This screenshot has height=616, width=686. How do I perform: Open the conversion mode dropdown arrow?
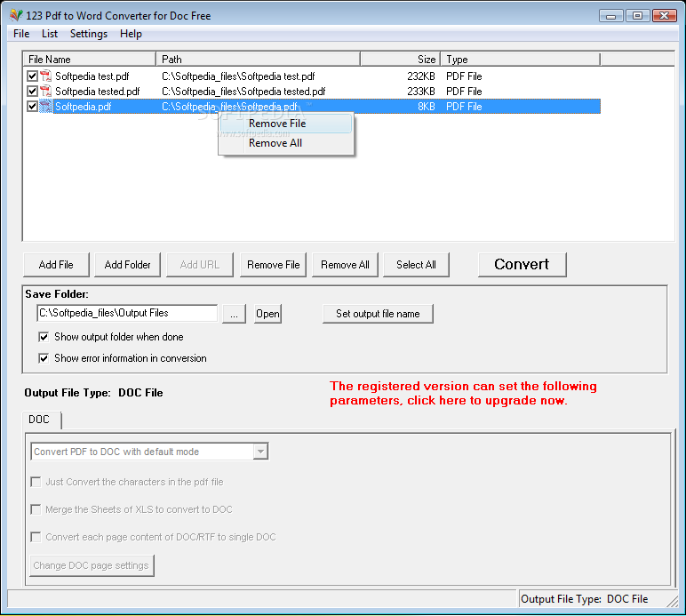click(260, 452)
